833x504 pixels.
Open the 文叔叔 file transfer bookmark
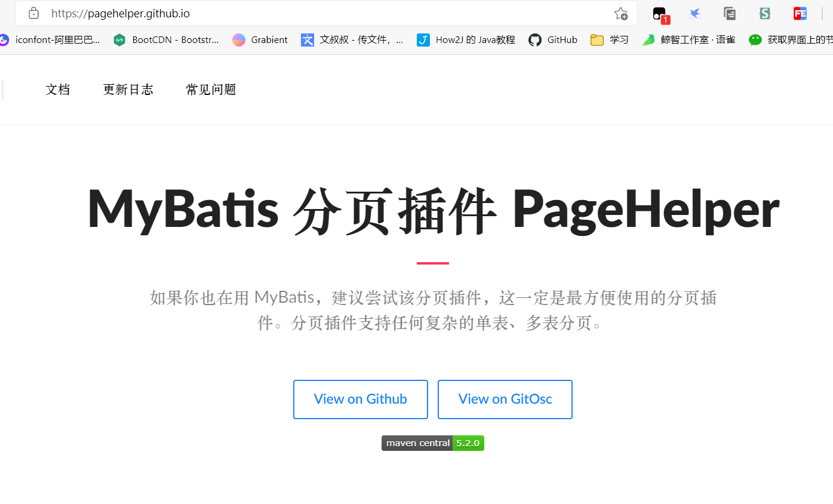(352, 40)
